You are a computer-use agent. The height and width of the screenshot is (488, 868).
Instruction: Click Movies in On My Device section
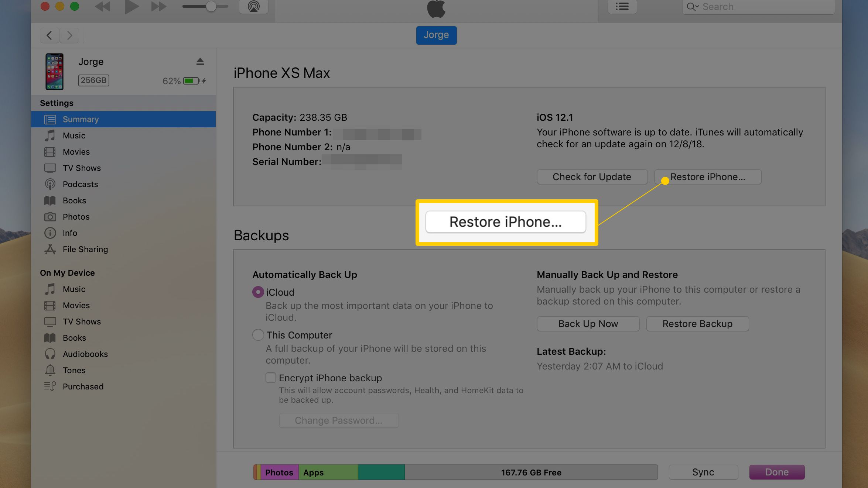coord(76,305)
